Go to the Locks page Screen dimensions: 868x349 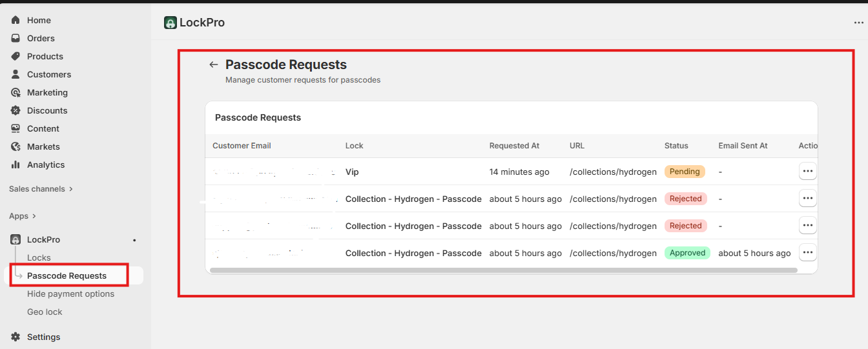39,257
